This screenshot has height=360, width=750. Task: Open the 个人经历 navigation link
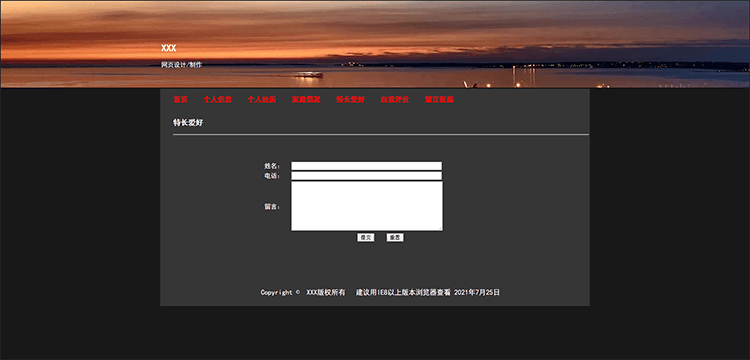coord(262,99)
